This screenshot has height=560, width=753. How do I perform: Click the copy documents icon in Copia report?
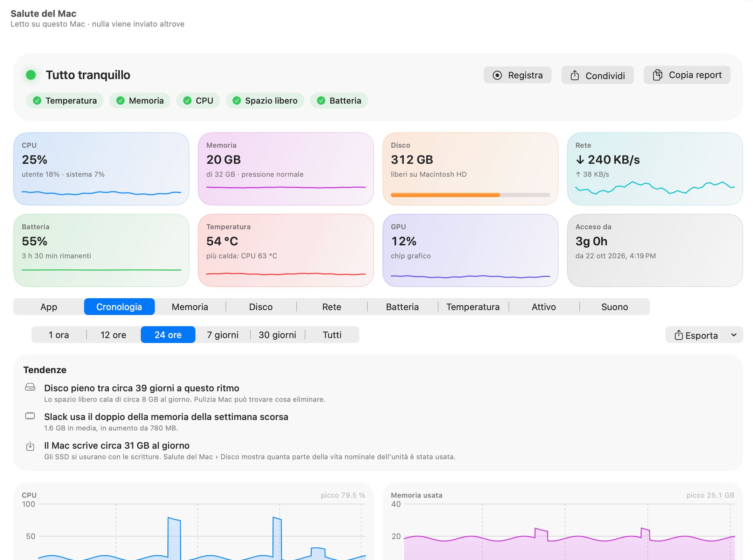pos(657,75)
